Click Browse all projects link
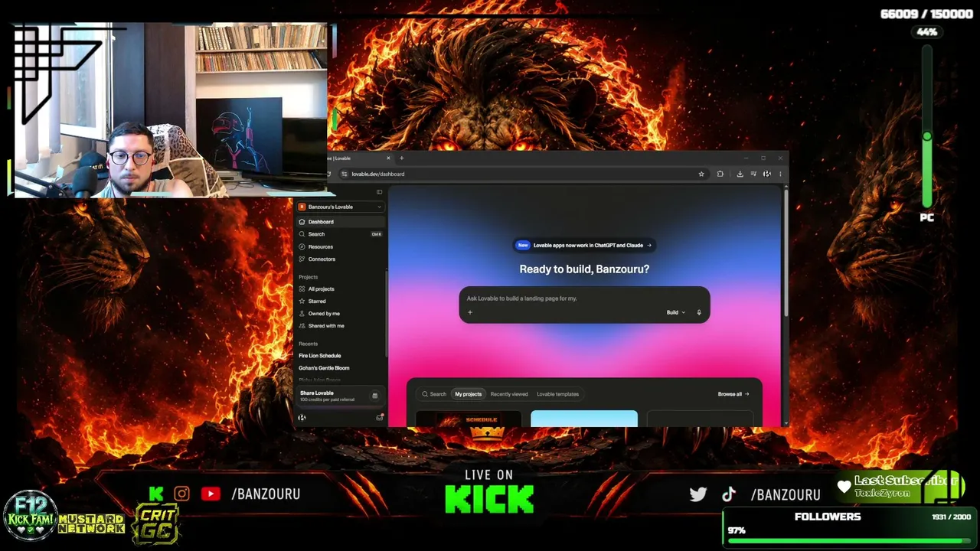Image resolution: width=980 pixels, height=551 pixels. 733,394
